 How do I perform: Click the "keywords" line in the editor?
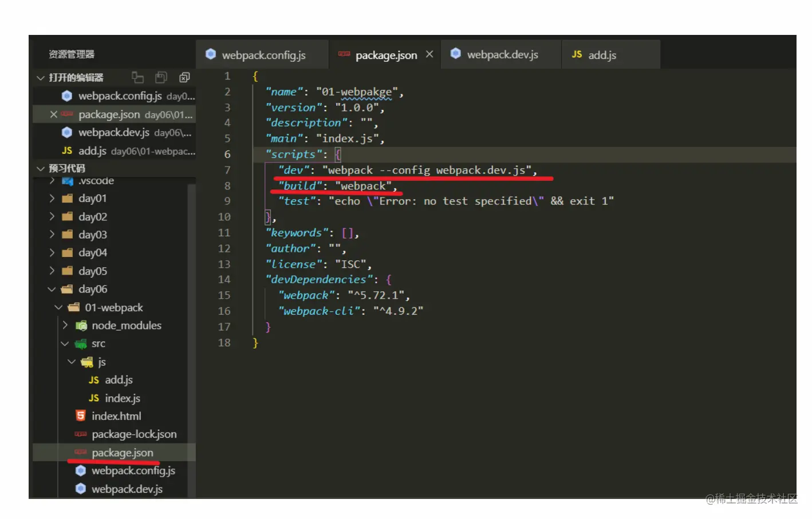pyautogui.click(x=313, y=233)
